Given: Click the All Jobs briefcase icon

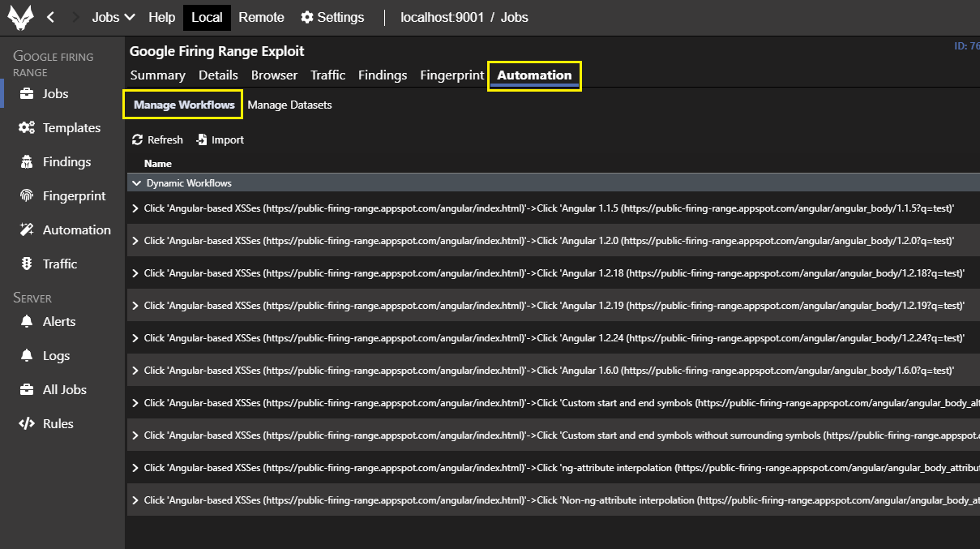Looking at the screenshot, I should click(x=27, y=390).
